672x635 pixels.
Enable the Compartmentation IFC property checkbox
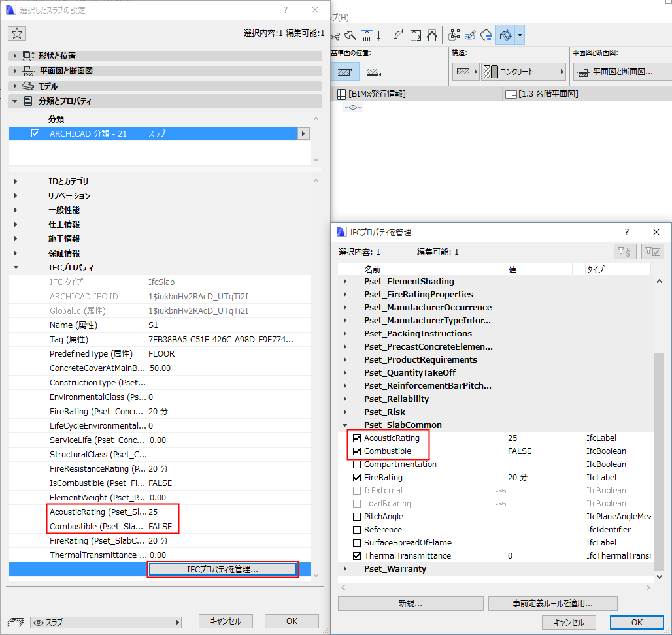[x=357, y=464]
